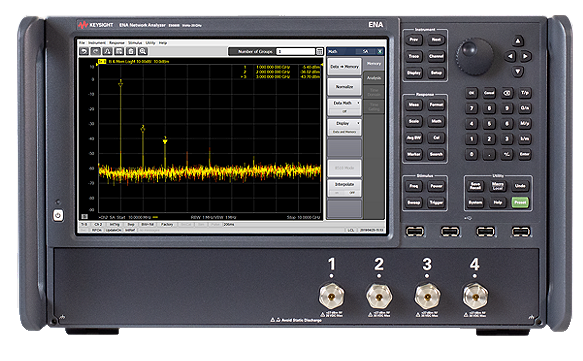Switch to the Memory softkey tab
The width and height of the screenshot is (583, 361).
click(x=374, y=64)
